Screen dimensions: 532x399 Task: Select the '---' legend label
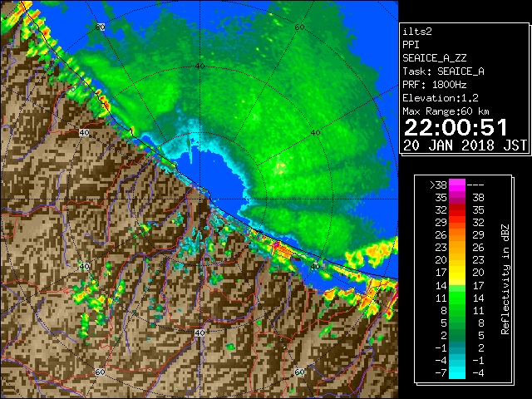click(475, 185)
